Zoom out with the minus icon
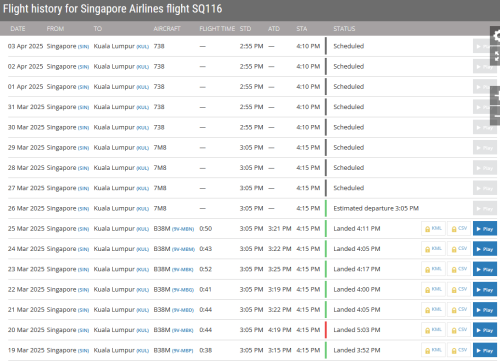500x361 pixels. coord(496,116)
